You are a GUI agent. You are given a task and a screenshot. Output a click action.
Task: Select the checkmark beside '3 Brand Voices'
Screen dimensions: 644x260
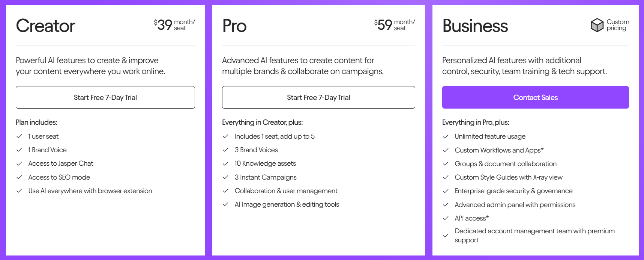(x=226, y=150)
